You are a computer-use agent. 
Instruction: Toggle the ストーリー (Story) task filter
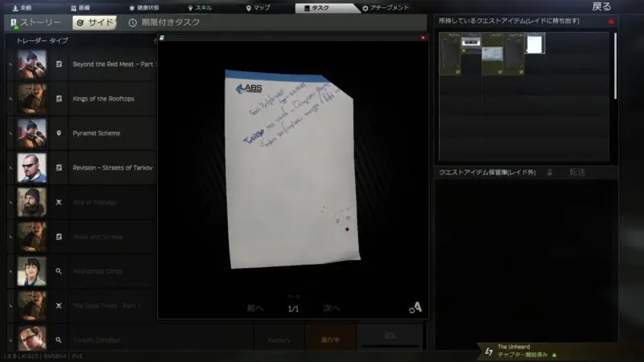tap(35, 23)
